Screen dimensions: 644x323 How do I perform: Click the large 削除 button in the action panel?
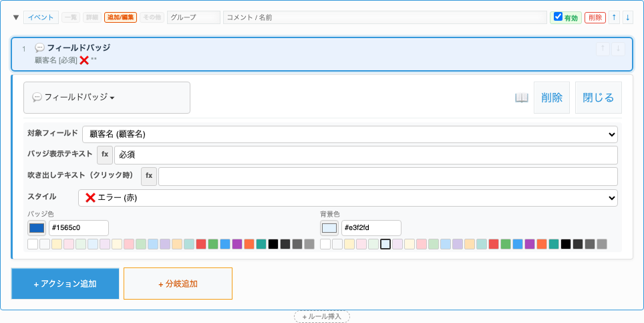[552, 98]
